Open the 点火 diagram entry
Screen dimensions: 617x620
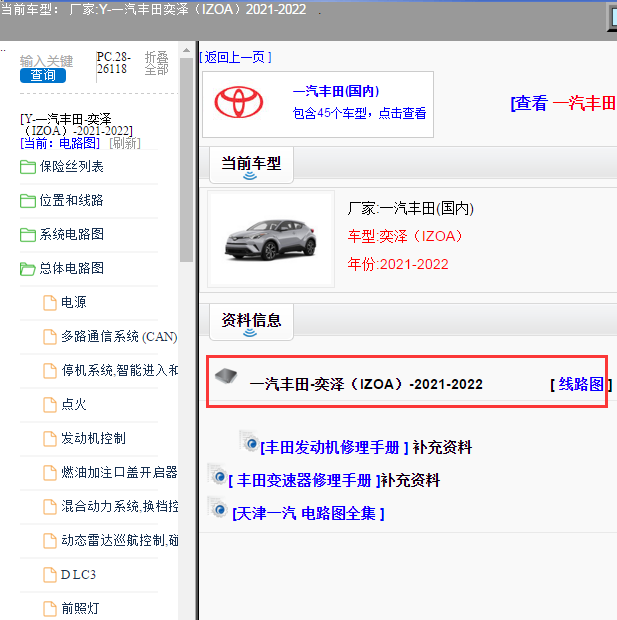[x=74, y=405]
